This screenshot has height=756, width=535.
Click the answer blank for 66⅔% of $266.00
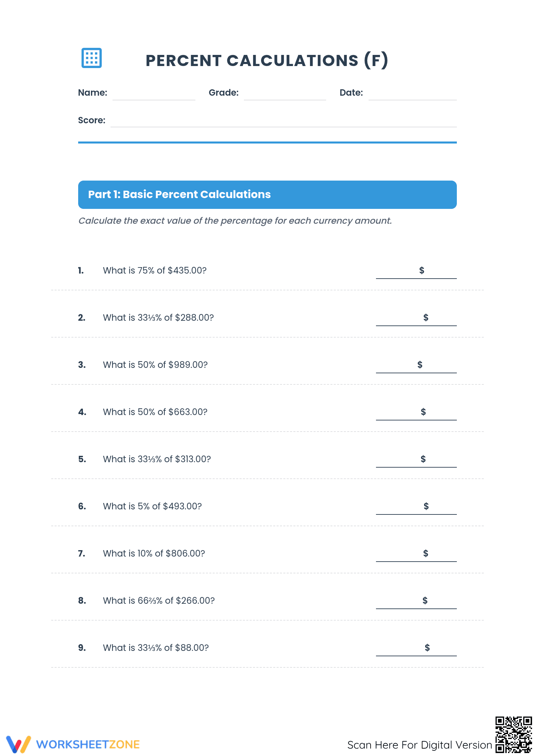coord(416,601)
